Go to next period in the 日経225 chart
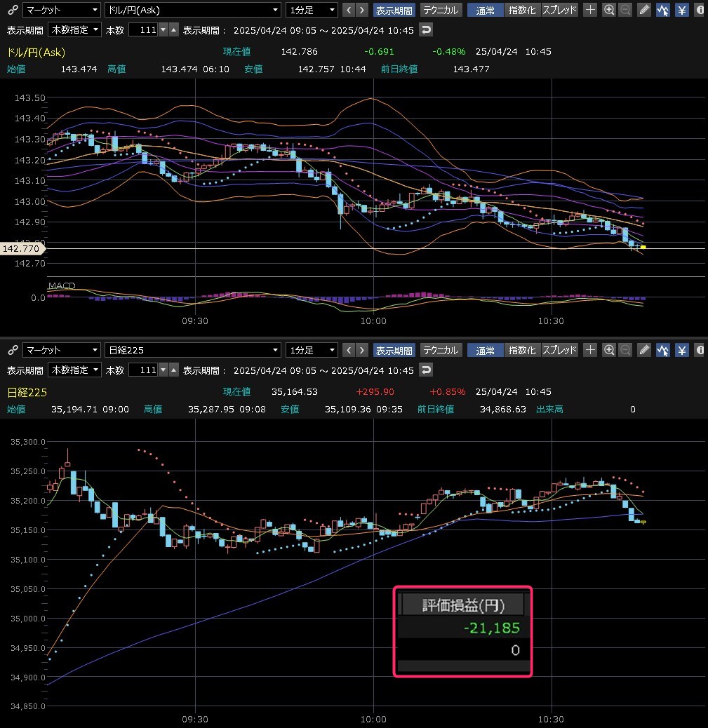 [362, 349]
